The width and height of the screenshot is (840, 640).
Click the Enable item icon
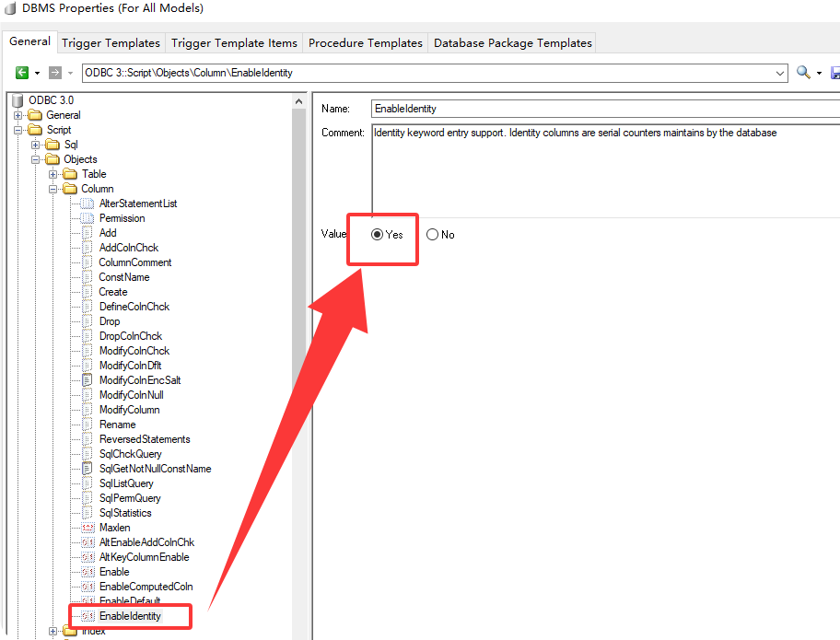click(x=87, y=572)
